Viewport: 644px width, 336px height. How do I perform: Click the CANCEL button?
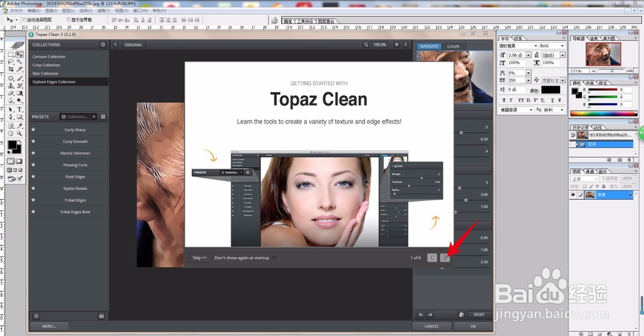pos(431,326)
